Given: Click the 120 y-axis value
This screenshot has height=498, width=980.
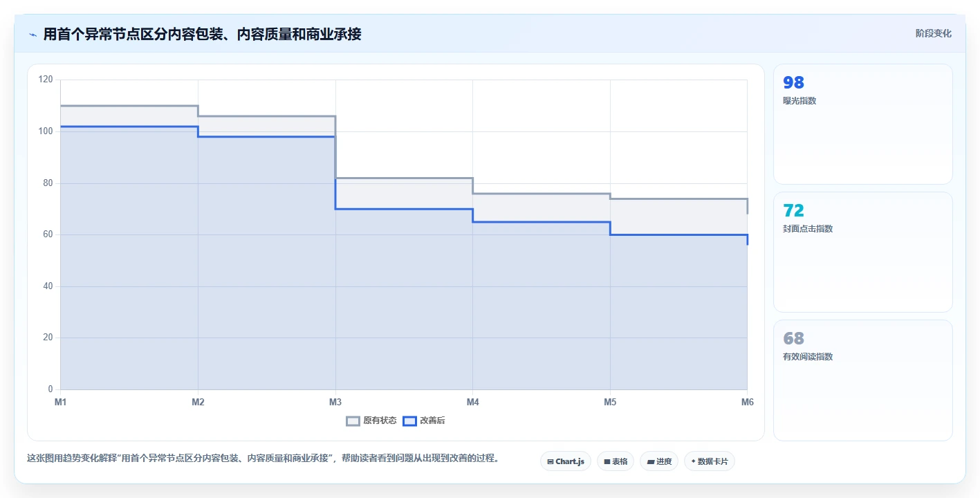Looking at the screenshot, I should click(x=46, y=80).
